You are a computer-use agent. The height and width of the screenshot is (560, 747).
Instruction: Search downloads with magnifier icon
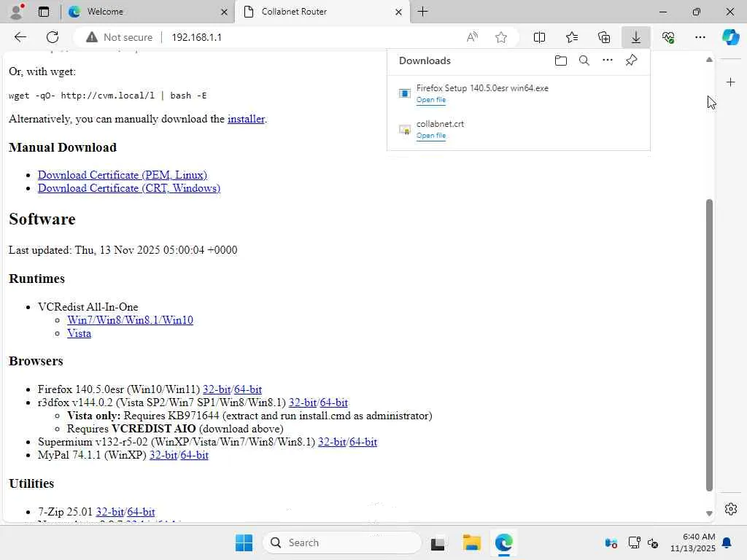click(x=584, y=61)
